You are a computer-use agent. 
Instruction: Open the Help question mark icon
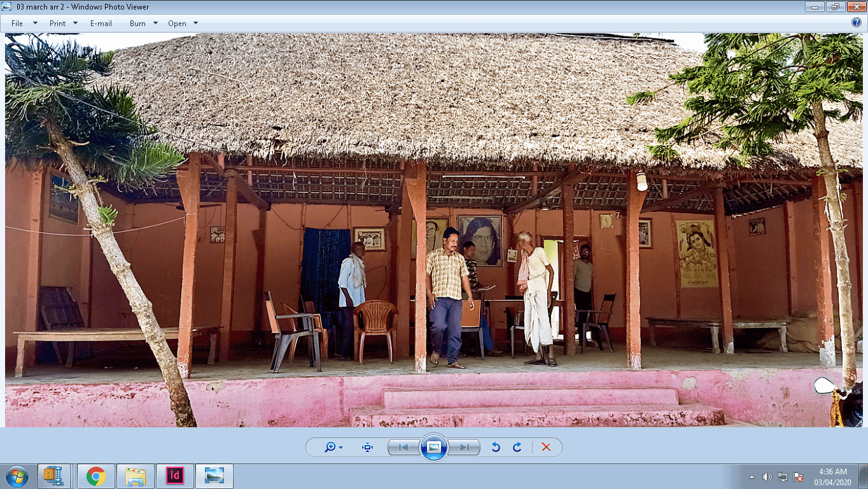point(857,23)
